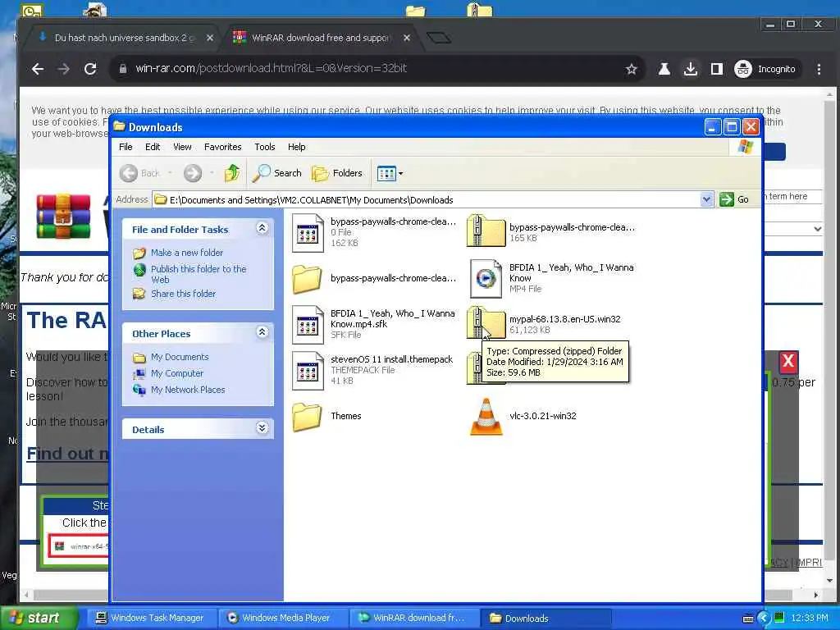
Task: Go up one folder level
Action: pos(232,173)
